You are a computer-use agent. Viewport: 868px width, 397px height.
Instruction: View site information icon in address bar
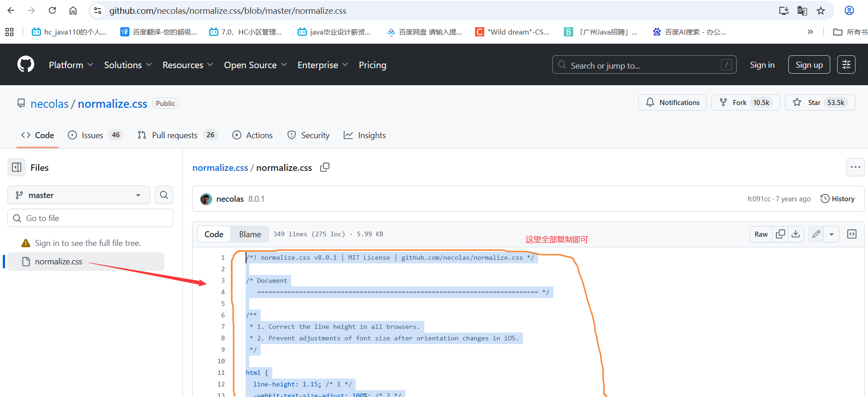(x=98, y=11)
